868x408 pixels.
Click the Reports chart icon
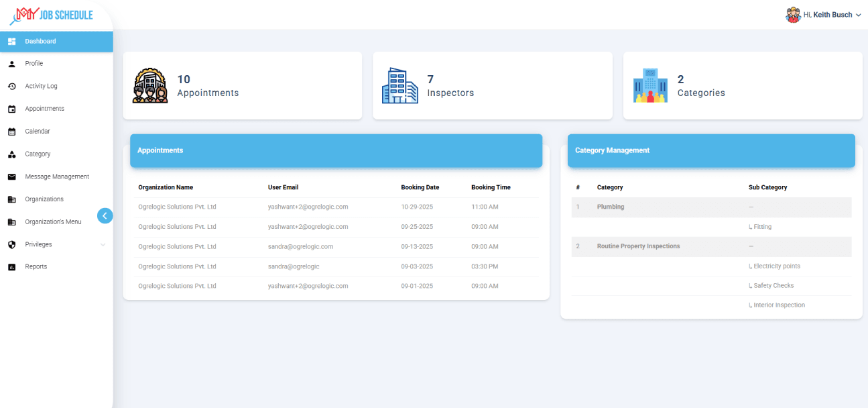click(x=11, y=267)
